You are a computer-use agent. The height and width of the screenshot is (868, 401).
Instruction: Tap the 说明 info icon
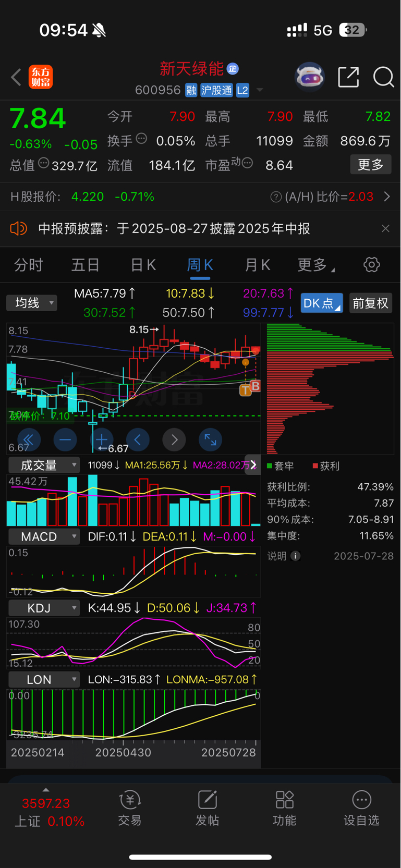[295, 556]
